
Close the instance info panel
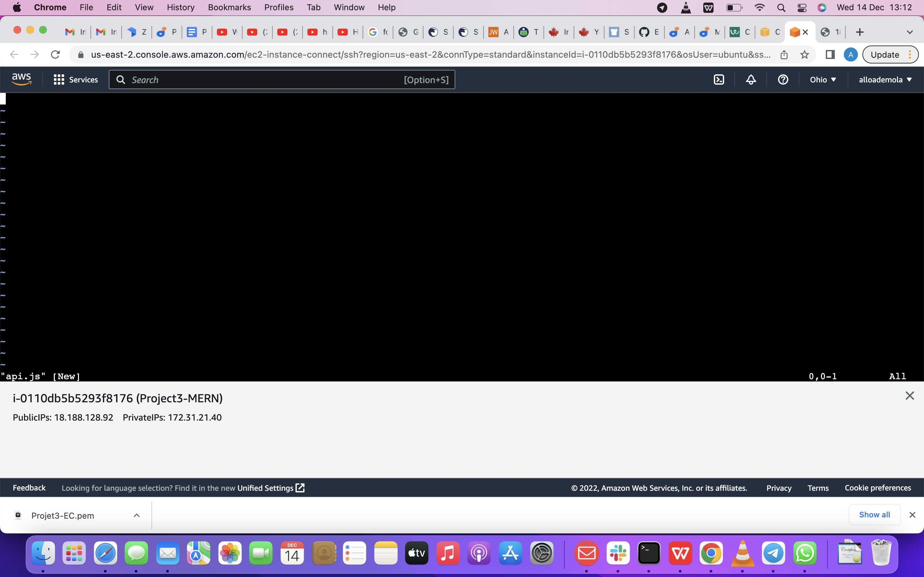point(910,396)
